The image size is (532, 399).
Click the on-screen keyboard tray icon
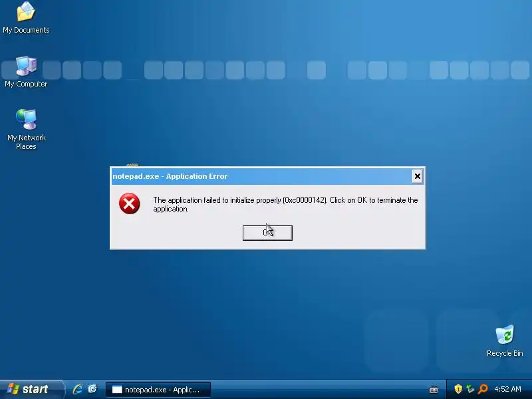(434, 389)
